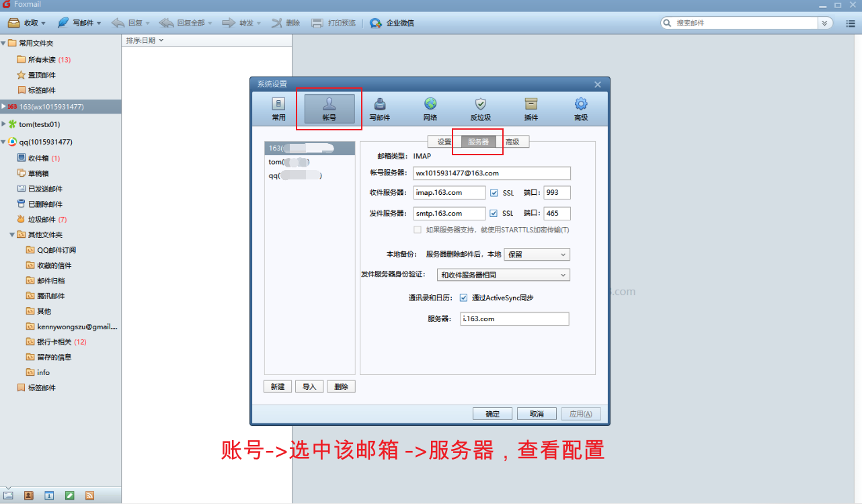Open the 网络 network settings category
The height and width of the screenshot is (504, 862).
[430, 110]
